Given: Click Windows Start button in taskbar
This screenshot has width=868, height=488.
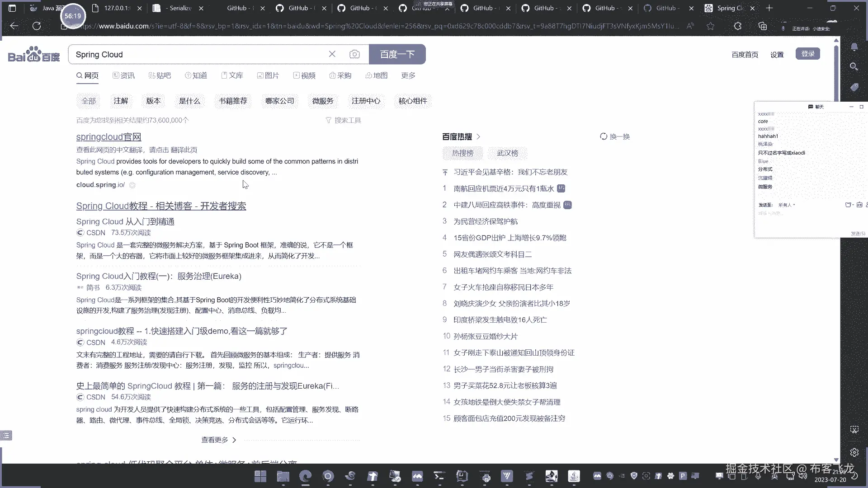Looking at the screenshot, I should pos(260,476).
